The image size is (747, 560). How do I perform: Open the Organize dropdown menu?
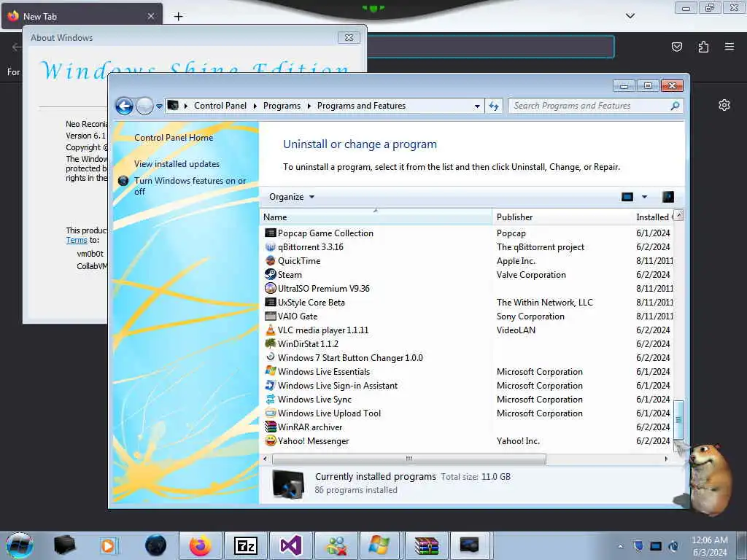(x=292, y=197)
